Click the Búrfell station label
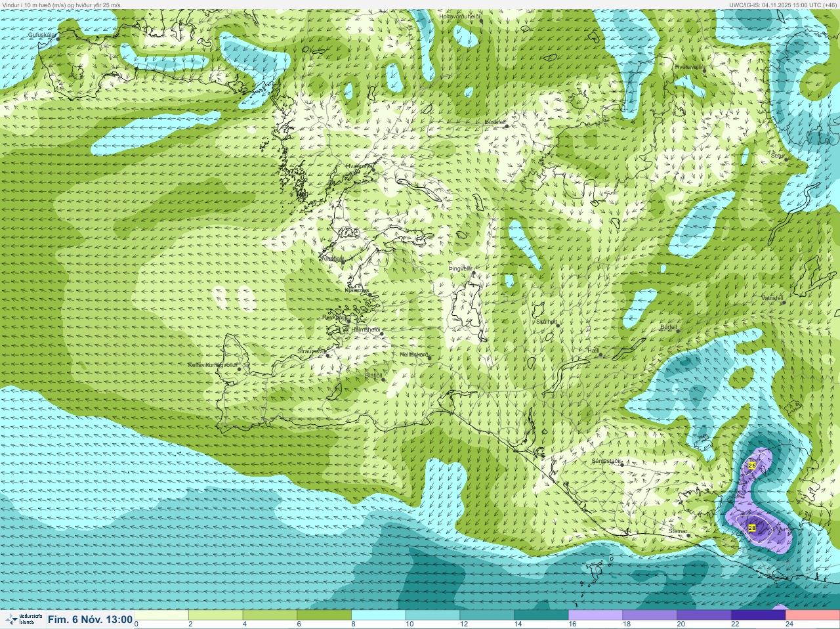 pyautogui.click(x=668, y=326)
